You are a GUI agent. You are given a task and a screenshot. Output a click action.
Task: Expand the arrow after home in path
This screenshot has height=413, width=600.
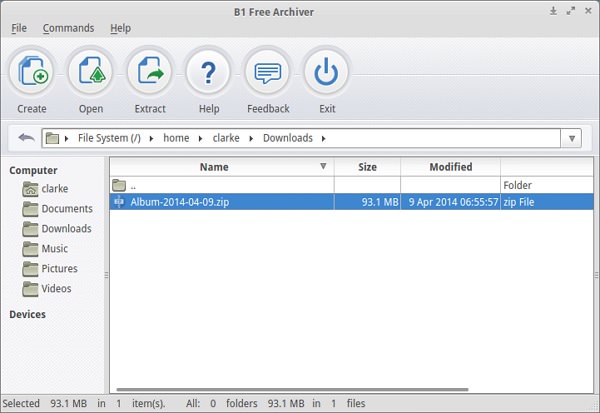tap(201, 139)
